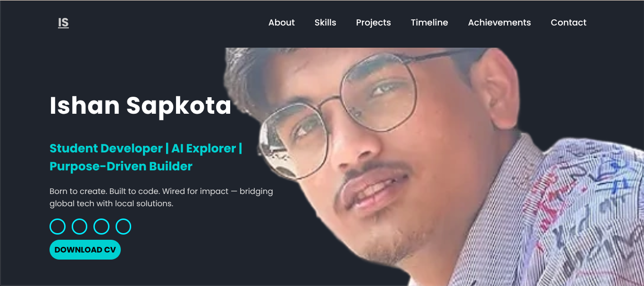Select the second cyan circle social icon
Image resolution: width=644 pixels, height=286 pixels.
pyautogui.click(x=79, y=227)
